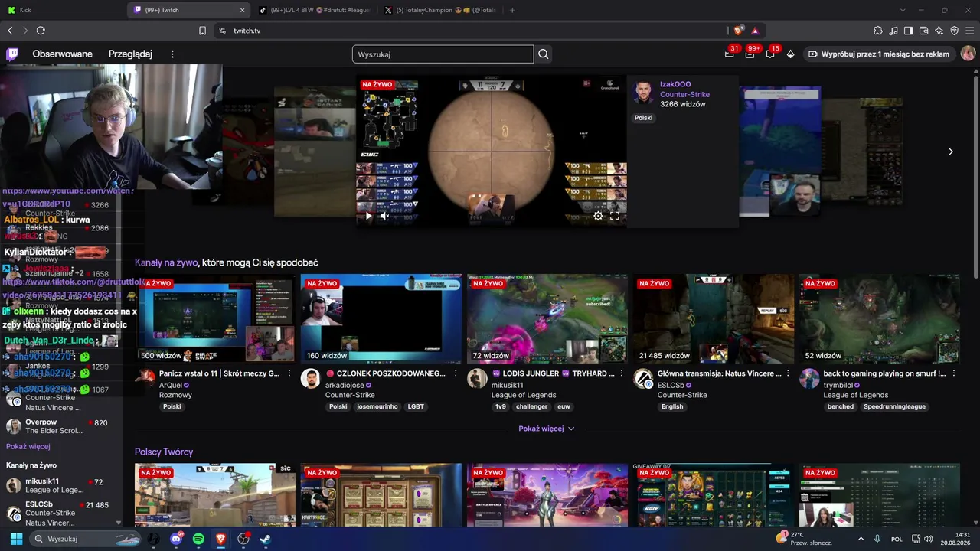
Task: Open options menu for LODIS JUNGLER stream
Action: click(x=622, y=373)
